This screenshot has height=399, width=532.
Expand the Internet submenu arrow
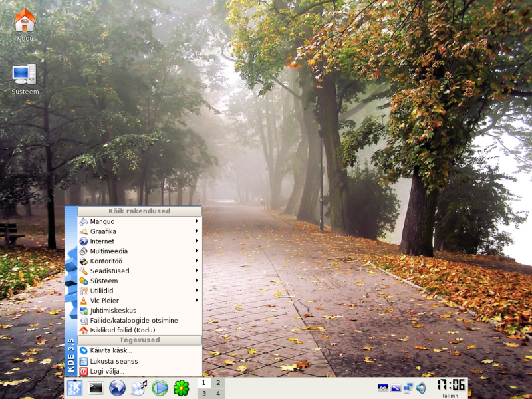197,241
